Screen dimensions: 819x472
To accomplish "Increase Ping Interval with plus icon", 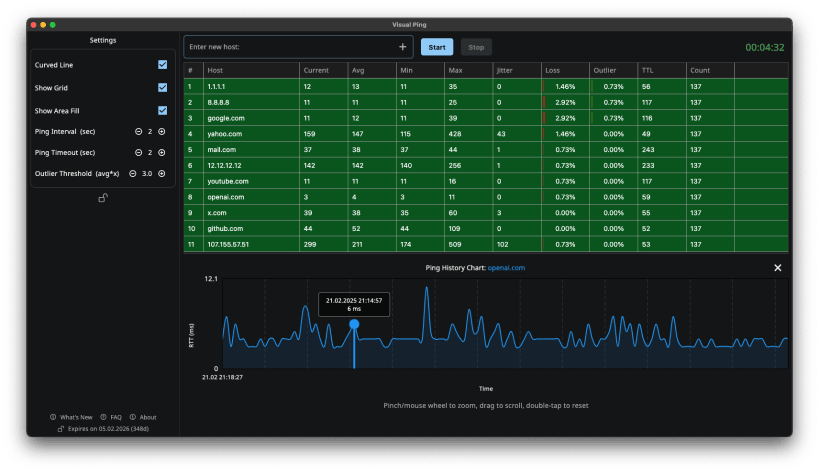I will [162, 132].
